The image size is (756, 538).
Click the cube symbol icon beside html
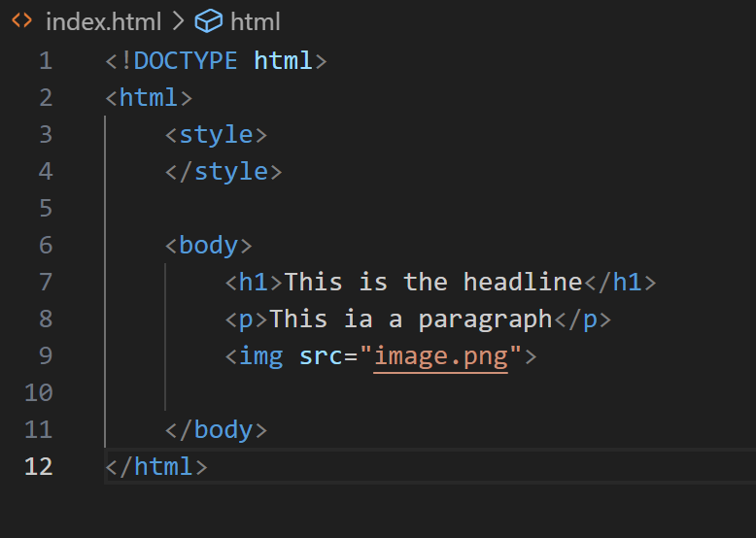pyautogui.click(x=208, y=21)
